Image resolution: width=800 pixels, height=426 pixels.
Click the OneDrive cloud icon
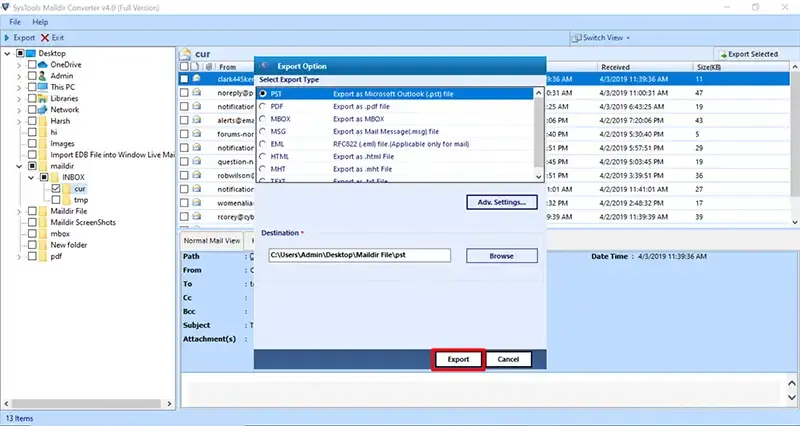(42, 65)
